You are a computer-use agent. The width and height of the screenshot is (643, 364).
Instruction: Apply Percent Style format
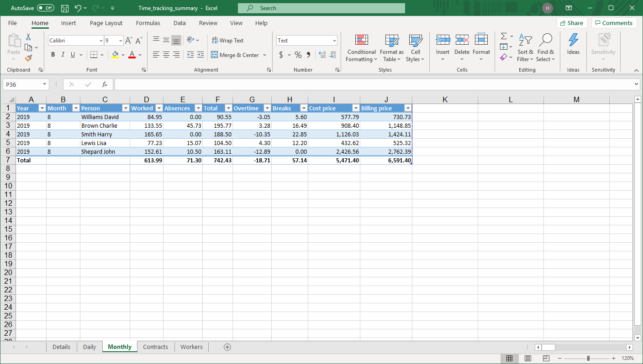coord(298,55)
